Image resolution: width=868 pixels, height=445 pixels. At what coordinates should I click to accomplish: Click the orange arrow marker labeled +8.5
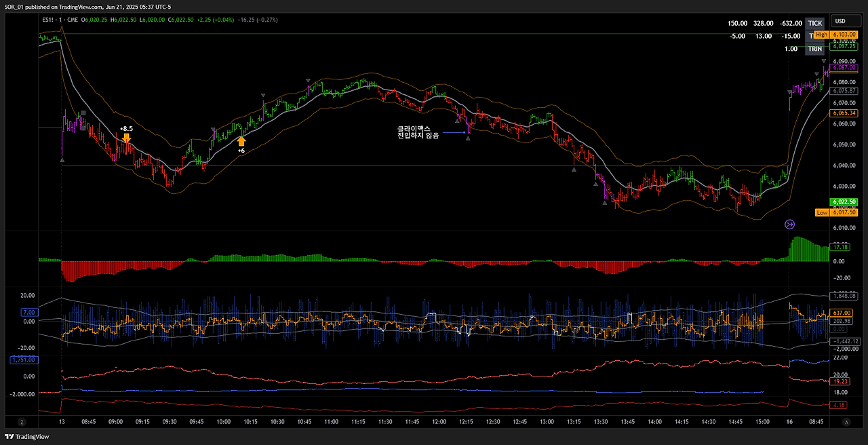tap(126, 138)
